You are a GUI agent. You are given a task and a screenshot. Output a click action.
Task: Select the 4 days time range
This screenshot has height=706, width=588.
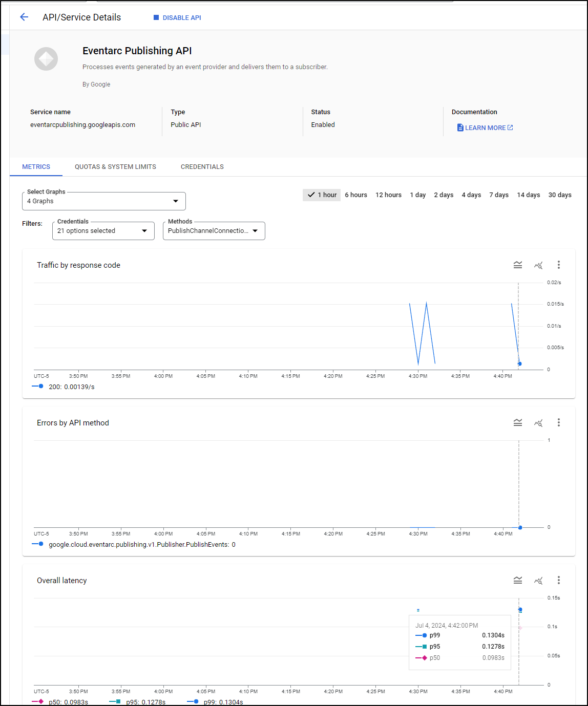[471, 195]
